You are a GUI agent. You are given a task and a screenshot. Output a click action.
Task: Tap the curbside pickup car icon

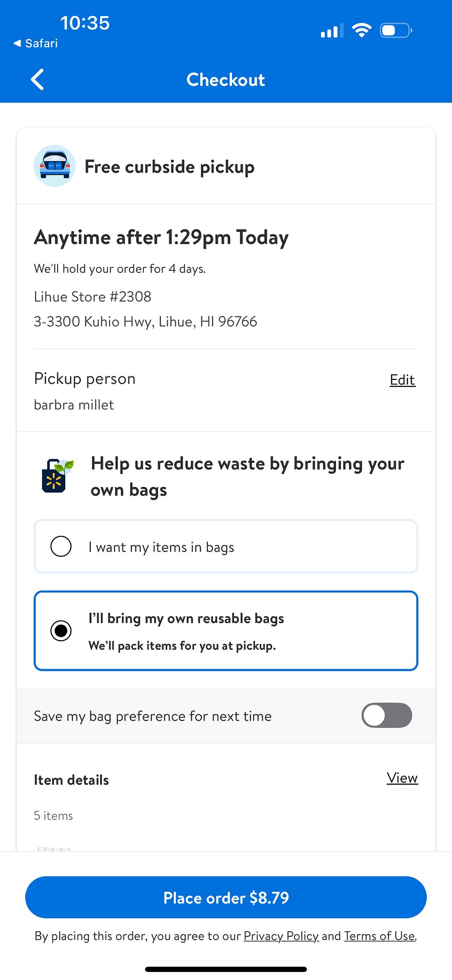(x=55, y=166)
